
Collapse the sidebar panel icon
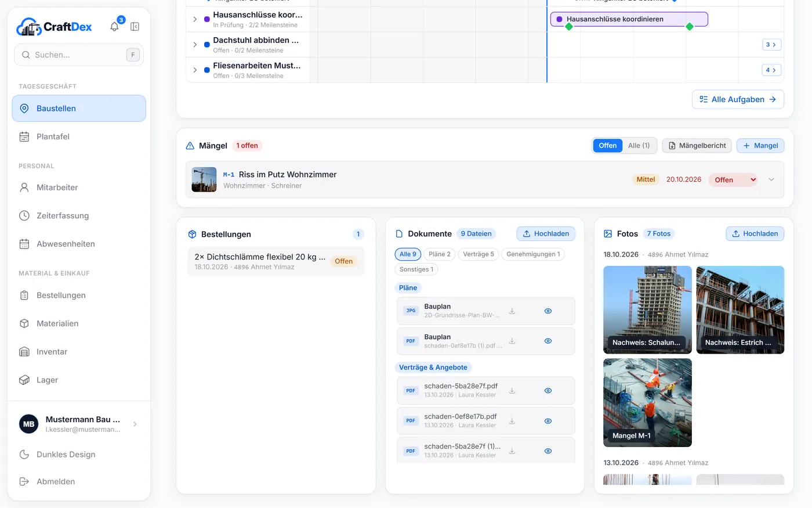click(x=135, y=27)
